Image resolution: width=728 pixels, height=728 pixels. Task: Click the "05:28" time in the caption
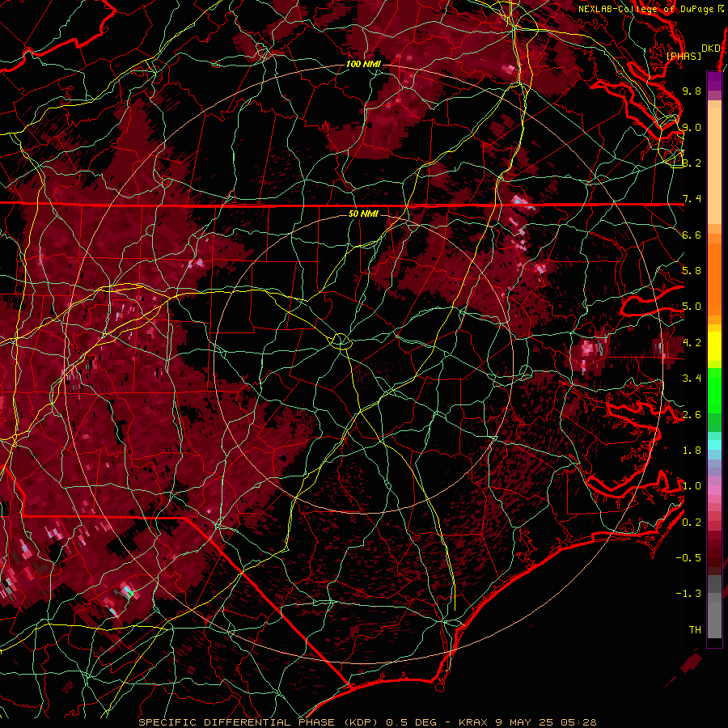(x=578, y=722)
